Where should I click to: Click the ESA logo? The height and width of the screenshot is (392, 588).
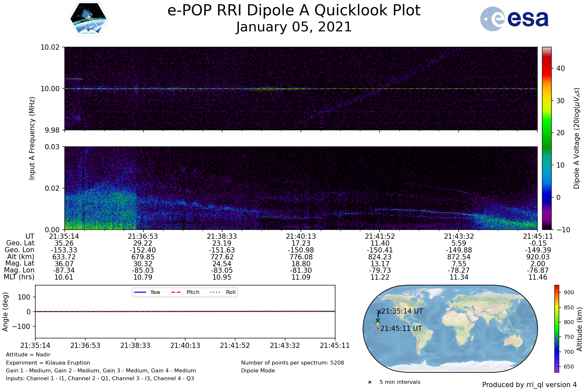(514, 19)
